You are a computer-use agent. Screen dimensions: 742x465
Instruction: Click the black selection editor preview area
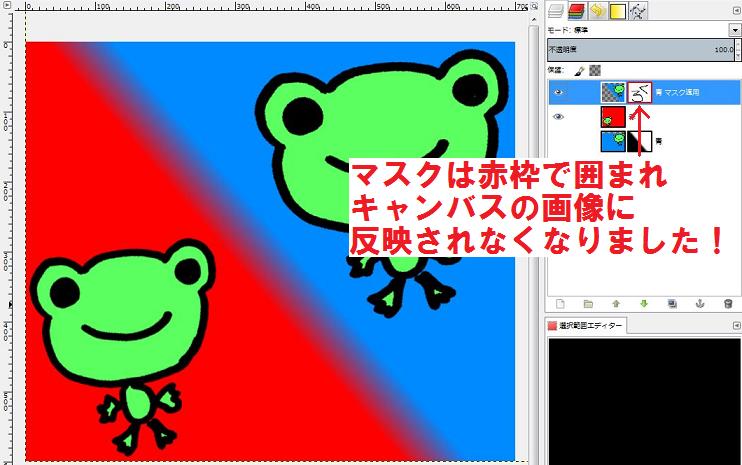(644, 401)
